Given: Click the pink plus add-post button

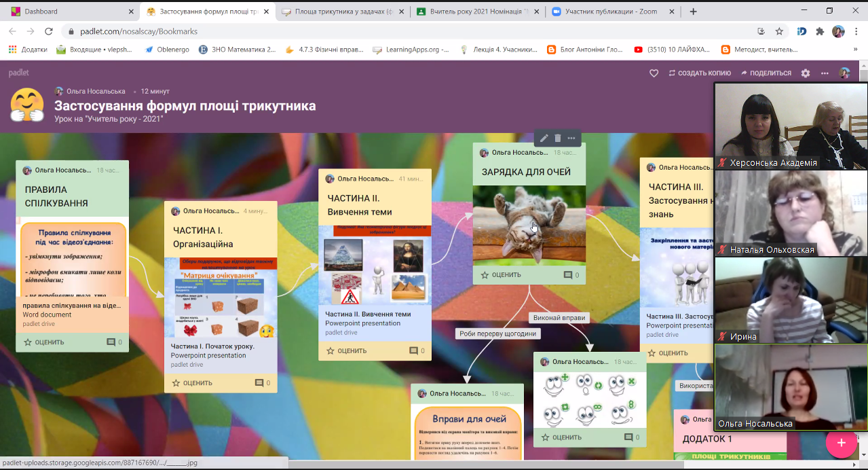Looking at the screenshot, I should pyautogui.click(x=841, y=443).
